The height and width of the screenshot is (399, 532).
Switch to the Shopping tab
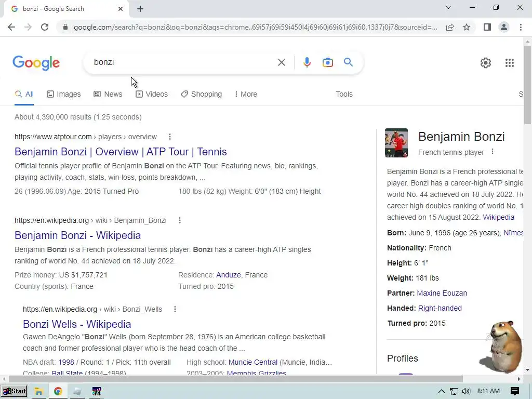pyautogui.click(x=202, y=95)
